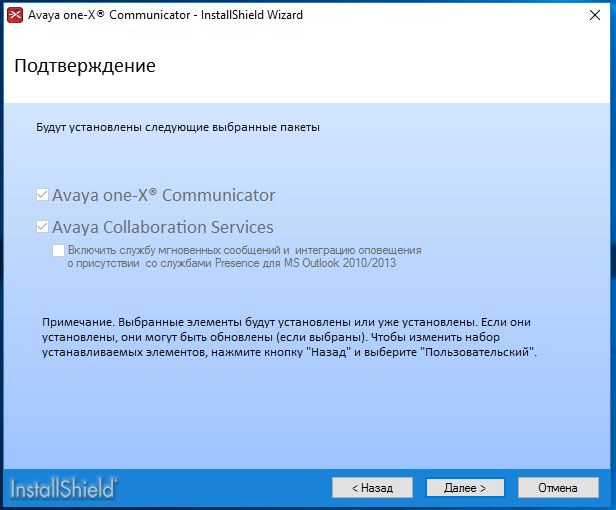This screenshot has height=510, width=616.
Task: Go back with the Назад button
Action: click(372, 488)
